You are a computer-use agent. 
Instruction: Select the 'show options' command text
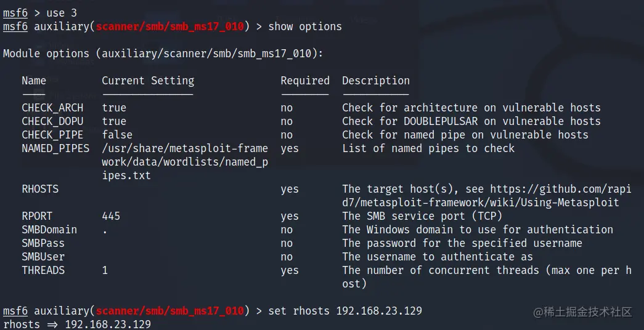305,26
